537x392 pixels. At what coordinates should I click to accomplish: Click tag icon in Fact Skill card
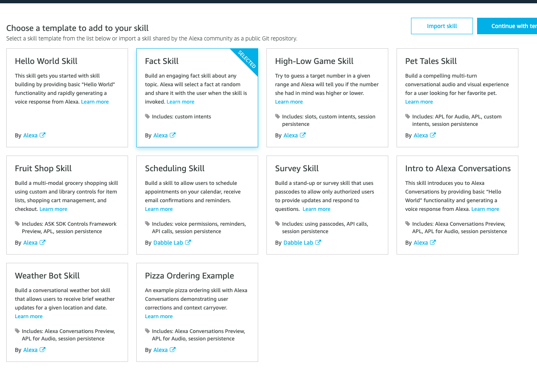(x=147, y=116)
